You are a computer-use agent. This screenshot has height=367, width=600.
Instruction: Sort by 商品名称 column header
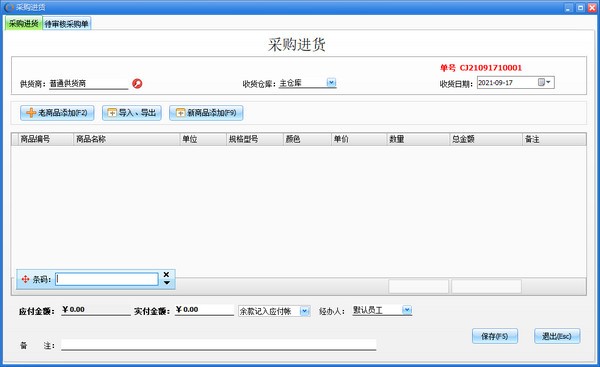click(x=126, y=139)
